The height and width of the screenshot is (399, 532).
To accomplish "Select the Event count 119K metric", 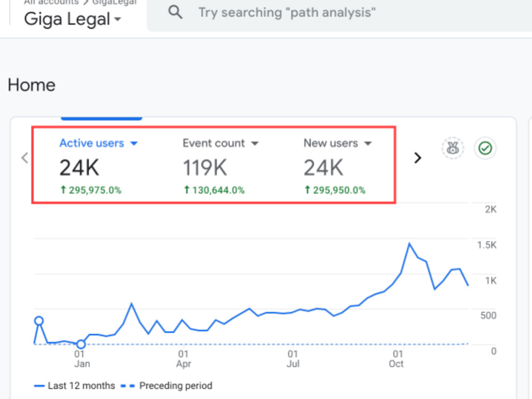I will coord(221,165).
